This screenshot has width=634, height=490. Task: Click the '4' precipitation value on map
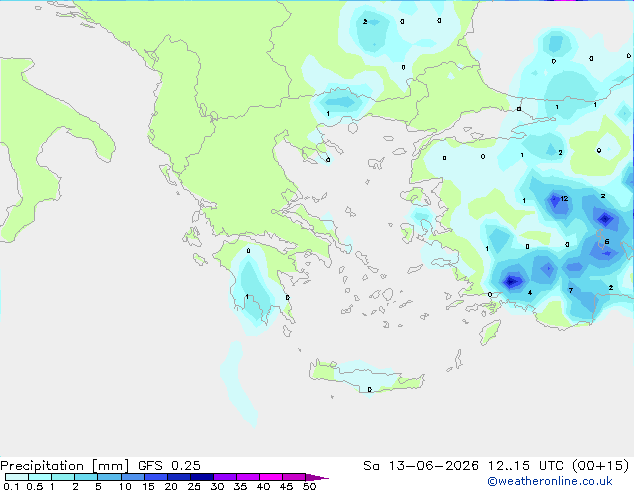pyautogui.click(x=530, y=293)
